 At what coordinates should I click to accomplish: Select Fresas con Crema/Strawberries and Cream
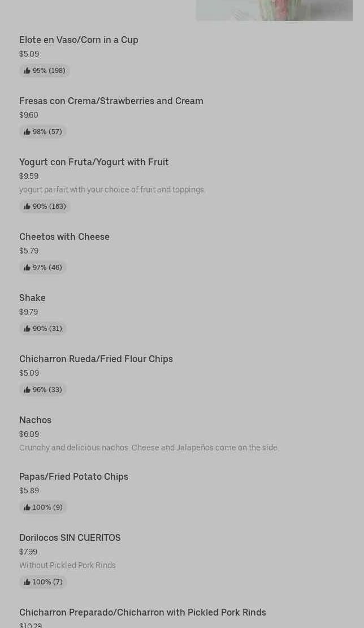[111, 101]
